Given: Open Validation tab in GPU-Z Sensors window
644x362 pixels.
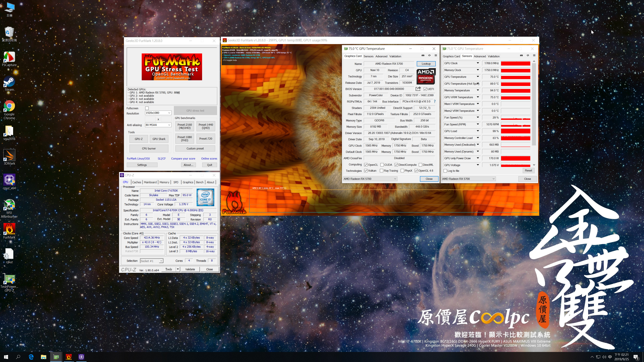Looking at the screenshot, I should (494, 56).
